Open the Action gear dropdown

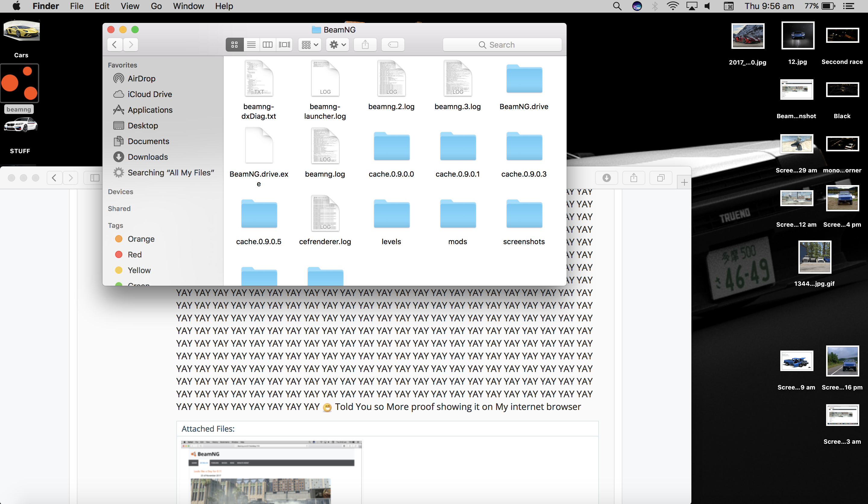coord(338,45)
